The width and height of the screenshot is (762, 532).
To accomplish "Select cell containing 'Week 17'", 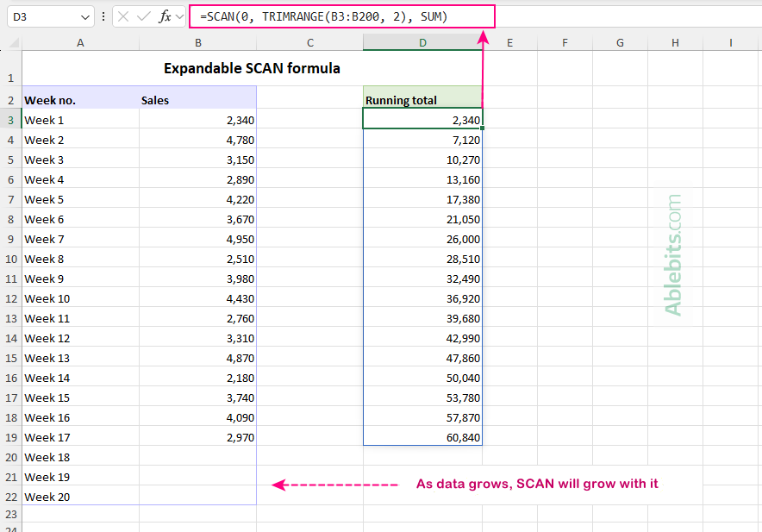I will (x=81, y=437).
